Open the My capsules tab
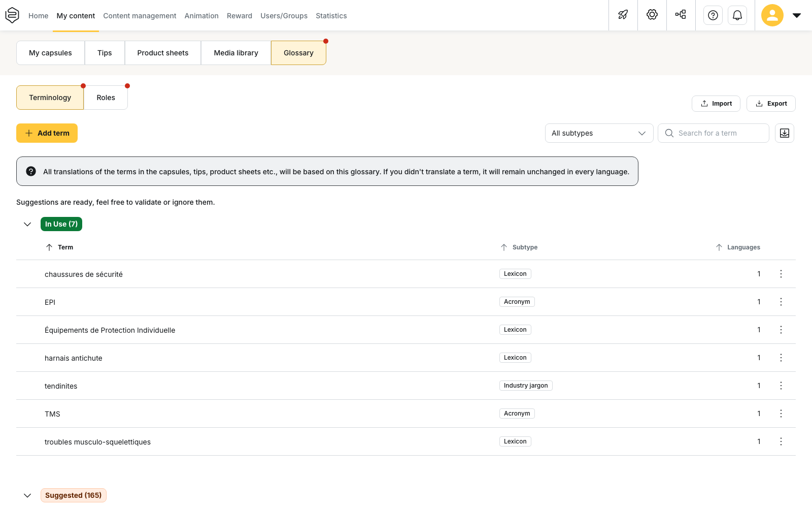The height and width of the screenshot is (508, 812). (50, 53)
